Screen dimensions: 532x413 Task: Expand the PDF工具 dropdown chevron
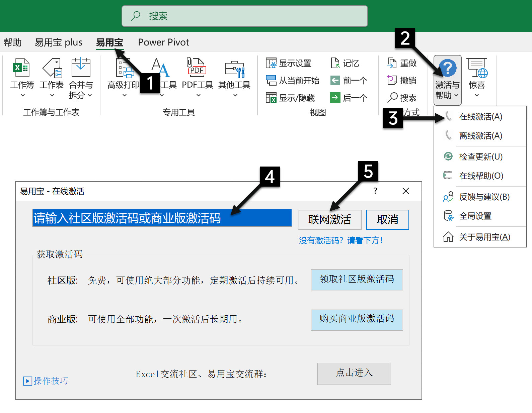tap(199, 95)
